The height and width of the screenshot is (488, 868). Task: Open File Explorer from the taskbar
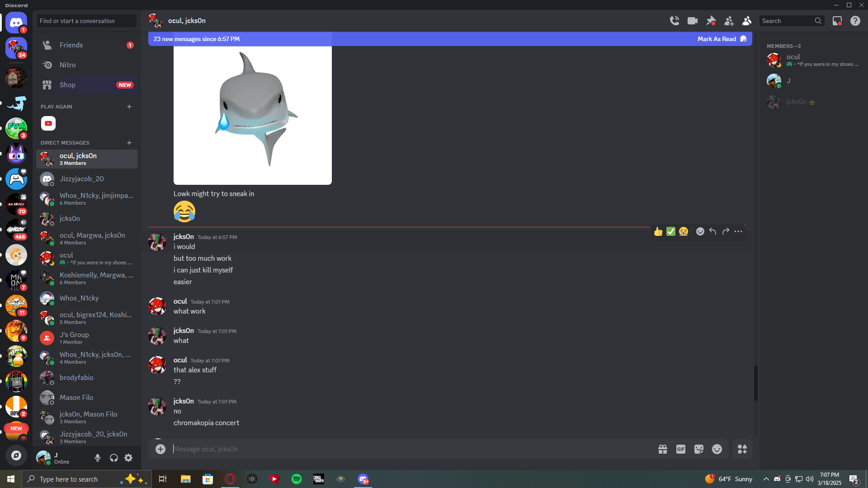click(186, 479)
